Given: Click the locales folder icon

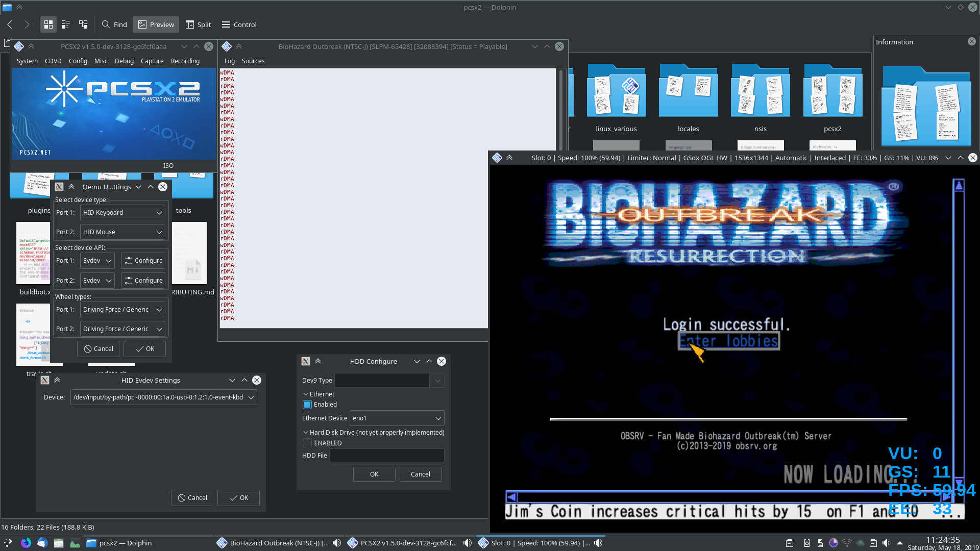Looking at the screenshot, I should 688,90.
